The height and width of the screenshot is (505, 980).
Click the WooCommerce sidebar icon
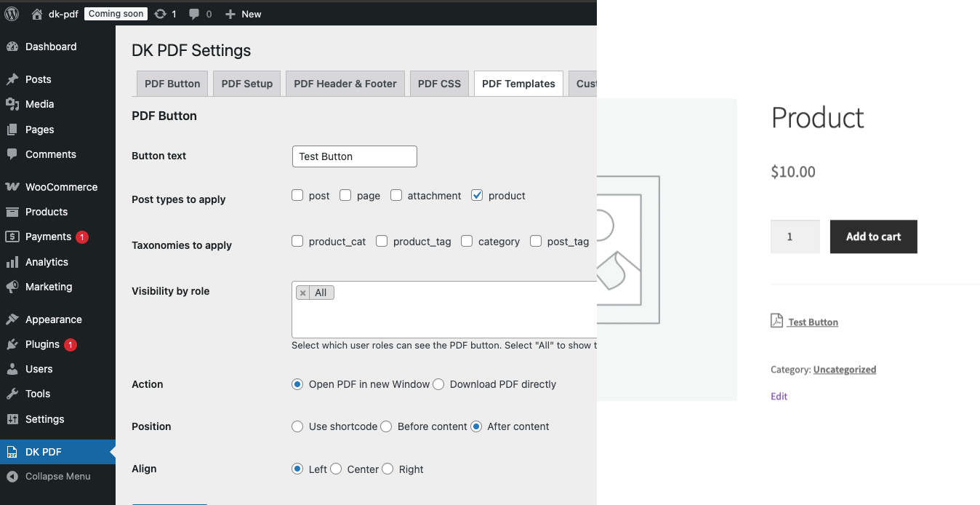[x=12, y=187]
